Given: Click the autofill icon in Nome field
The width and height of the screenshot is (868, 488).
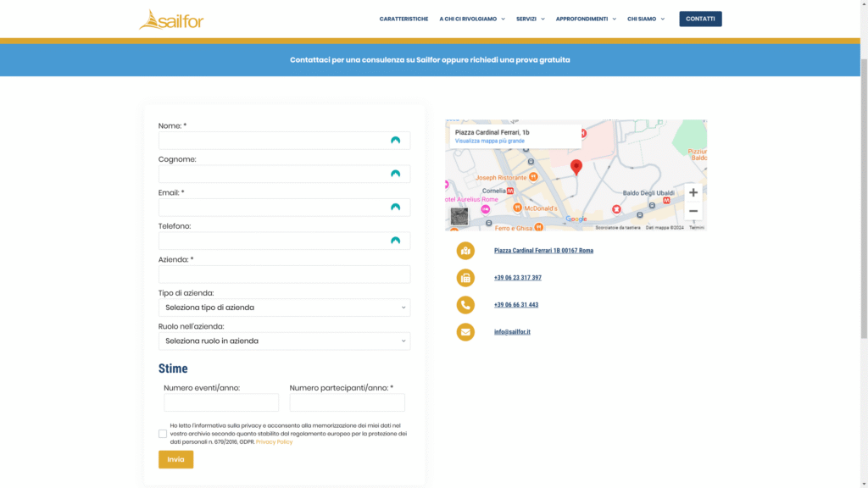Looking at the screenshot, I should (x=395, y=141).
